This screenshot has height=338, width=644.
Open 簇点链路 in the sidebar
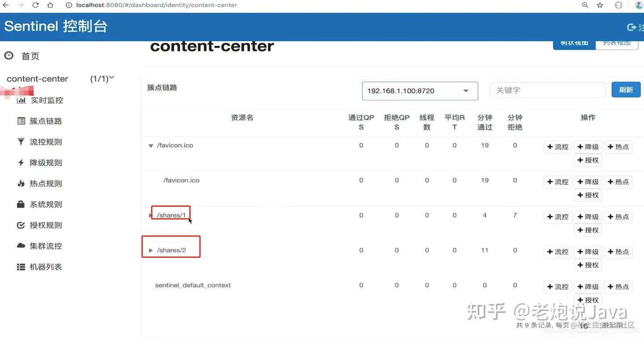coord(46,121)
